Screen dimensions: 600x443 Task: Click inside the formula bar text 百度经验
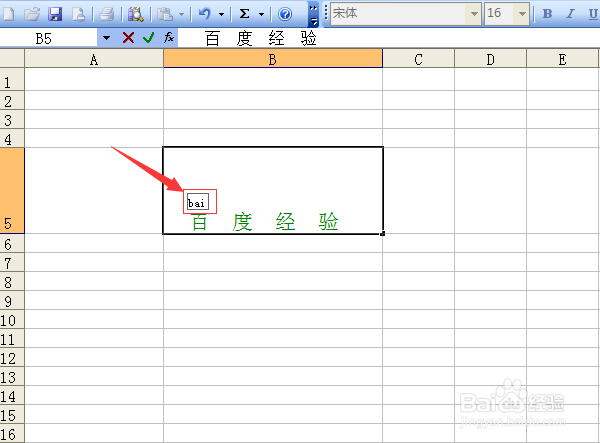pos(261,38)
